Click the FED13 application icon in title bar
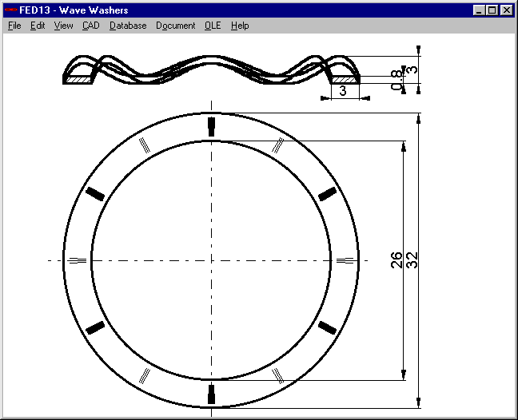Image resolution: width=518 pixels, height=420 pixels. (11, 10)
